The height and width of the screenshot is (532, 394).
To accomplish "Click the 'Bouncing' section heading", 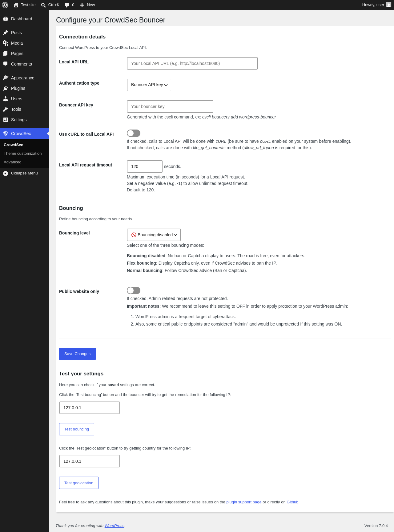I will pyautogui.click(x=71, y=208).
